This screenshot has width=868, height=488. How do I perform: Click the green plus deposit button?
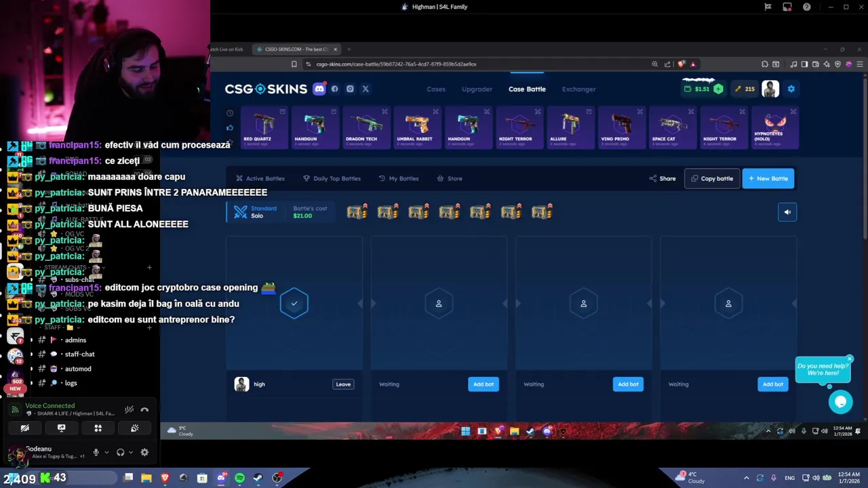point(718,89)
